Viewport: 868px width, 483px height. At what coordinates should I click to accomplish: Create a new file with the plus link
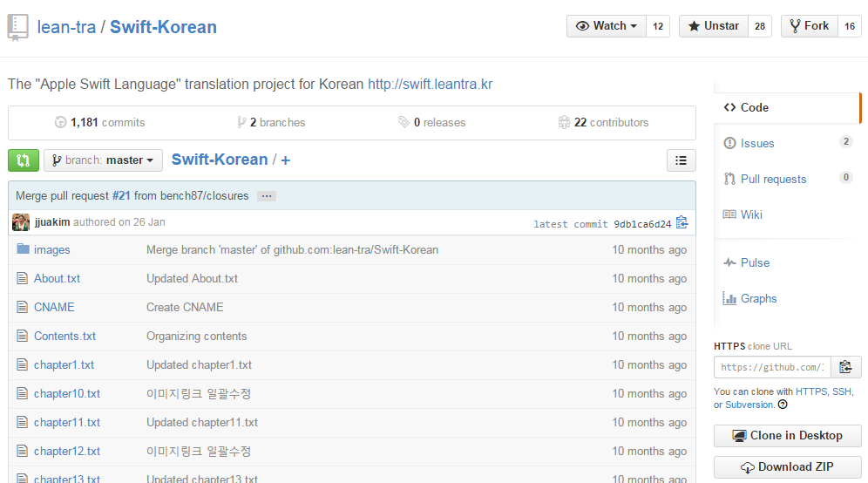point(286,160)
